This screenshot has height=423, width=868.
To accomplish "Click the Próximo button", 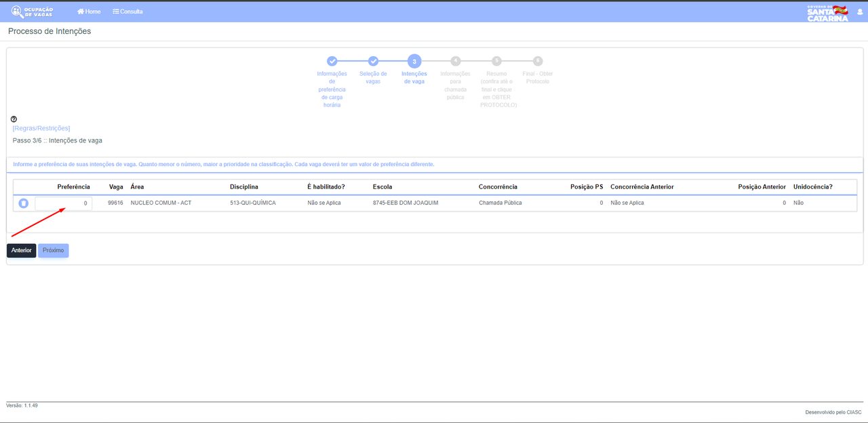I will pyautogui.click(x=54, y=250).
